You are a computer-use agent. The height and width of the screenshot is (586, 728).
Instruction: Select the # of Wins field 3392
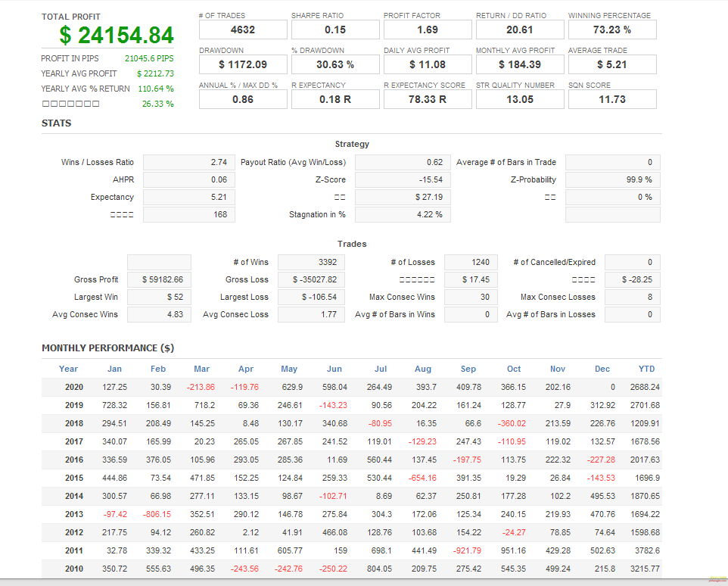pos(311,263)
